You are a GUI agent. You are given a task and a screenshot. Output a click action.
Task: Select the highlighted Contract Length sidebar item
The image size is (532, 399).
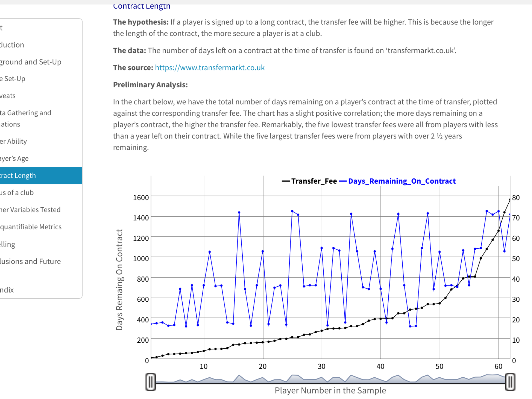click(x=41, y=176)
